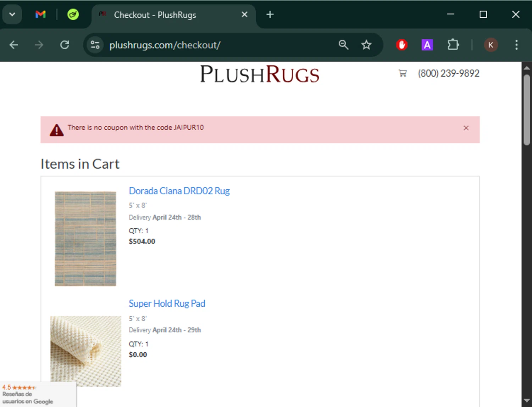The image size is (532, 407).
Task: Open a new browser tab
Action: pos(270,15)
